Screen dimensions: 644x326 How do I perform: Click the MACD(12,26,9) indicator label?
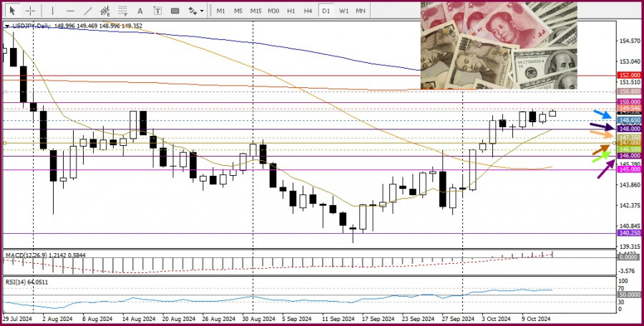(26, 255)
